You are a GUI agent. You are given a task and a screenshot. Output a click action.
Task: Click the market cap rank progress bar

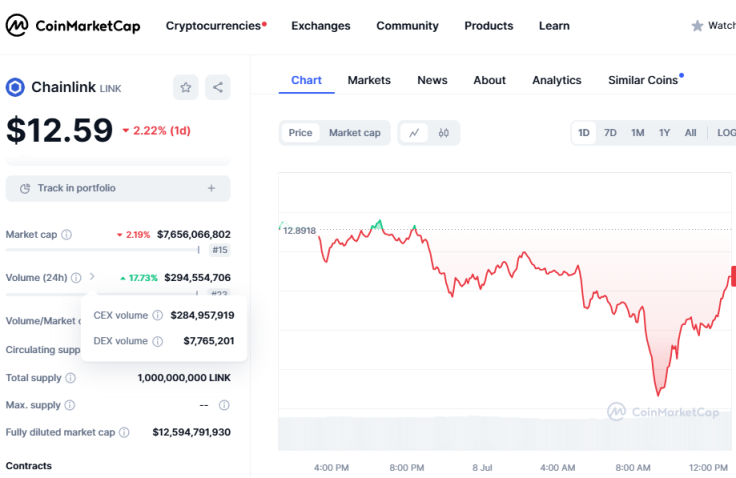[x=102, y=250]
